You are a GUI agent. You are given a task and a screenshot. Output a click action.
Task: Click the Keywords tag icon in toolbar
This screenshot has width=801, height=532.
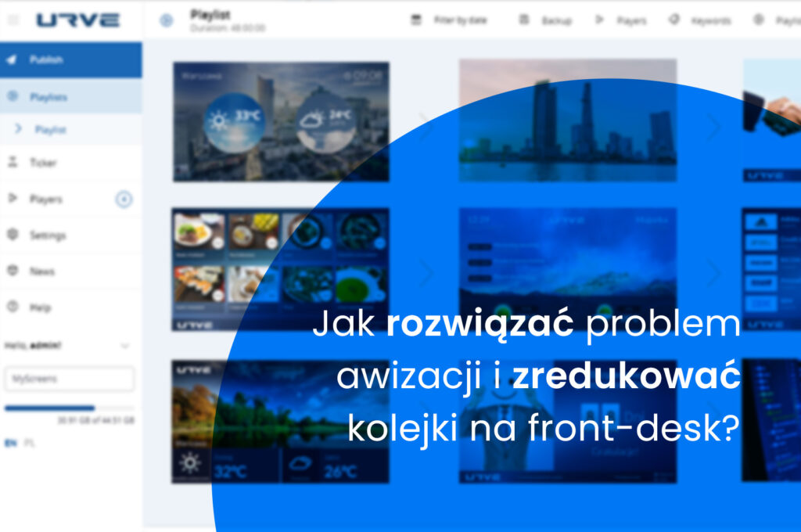(673, 20)
